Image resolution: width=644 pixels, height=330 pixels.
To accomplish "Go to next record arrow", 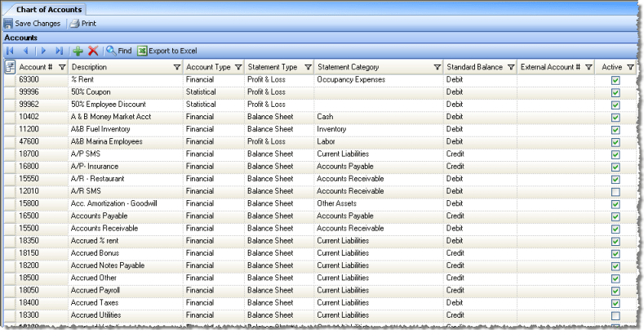I will click(43, 51).
